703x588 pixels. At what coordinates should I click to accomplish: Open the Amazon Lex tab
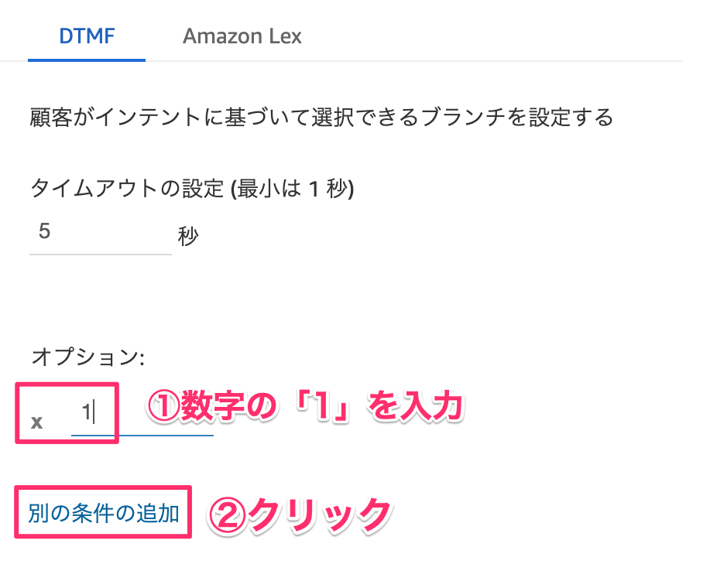(242, 36)
